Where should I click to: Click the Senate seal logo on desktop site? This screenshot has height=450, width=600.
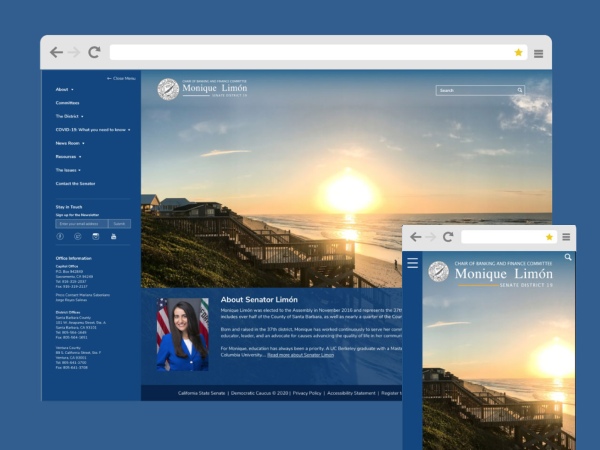point(168,89)
